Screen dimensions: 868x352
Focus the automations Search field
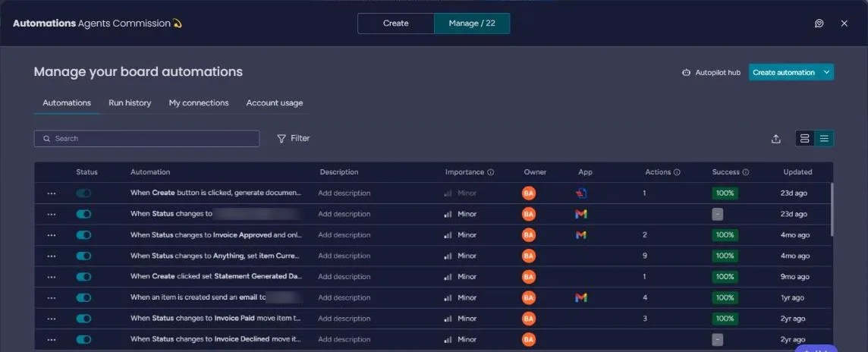pos(146,138)
